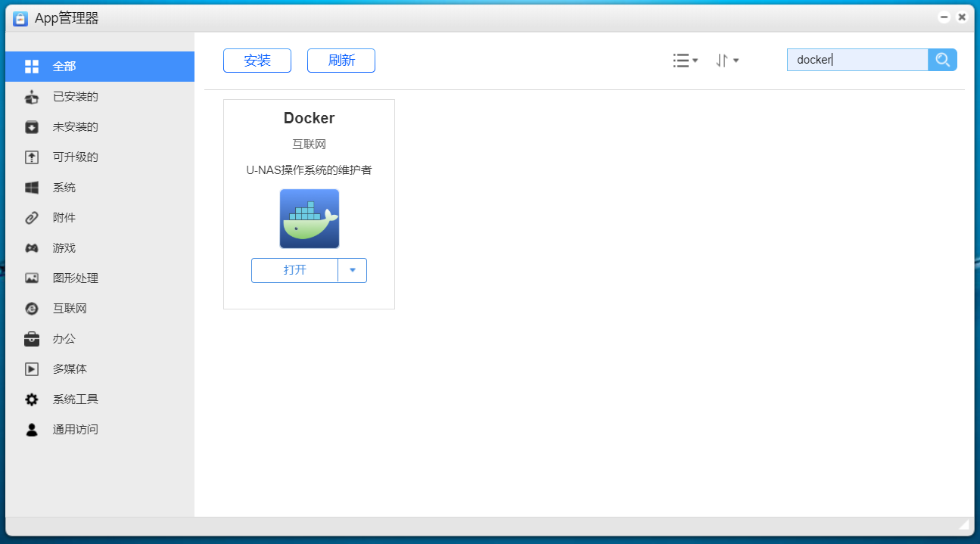Click the 办公 briefcase icon

(x=32, y=339)
